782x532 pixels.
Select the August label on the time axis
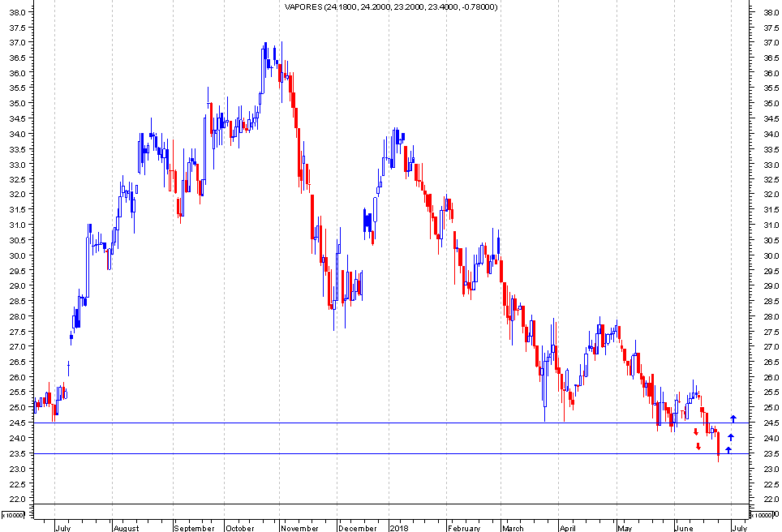127,528
